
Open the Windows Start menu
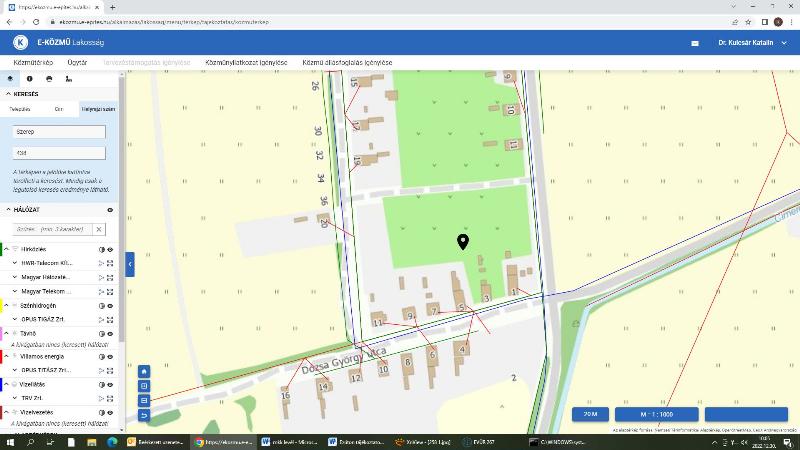(x=10, y=442)
